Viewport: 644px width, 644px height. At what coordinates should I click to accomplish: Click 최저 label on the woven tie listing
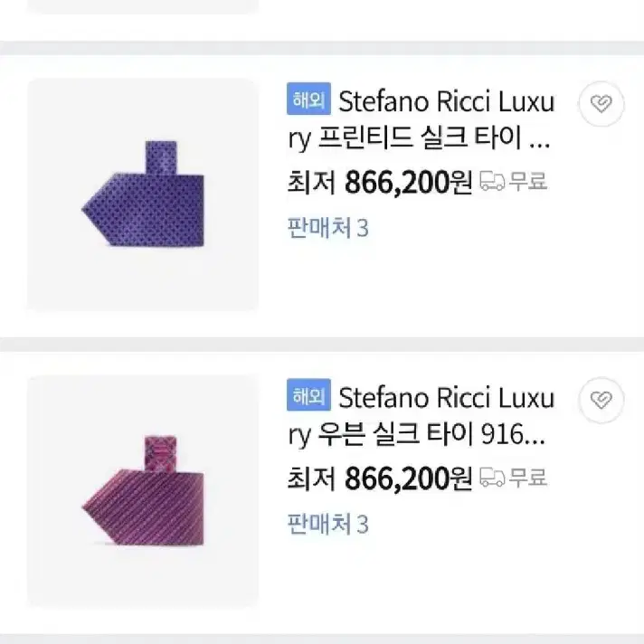tap(312, 478)
